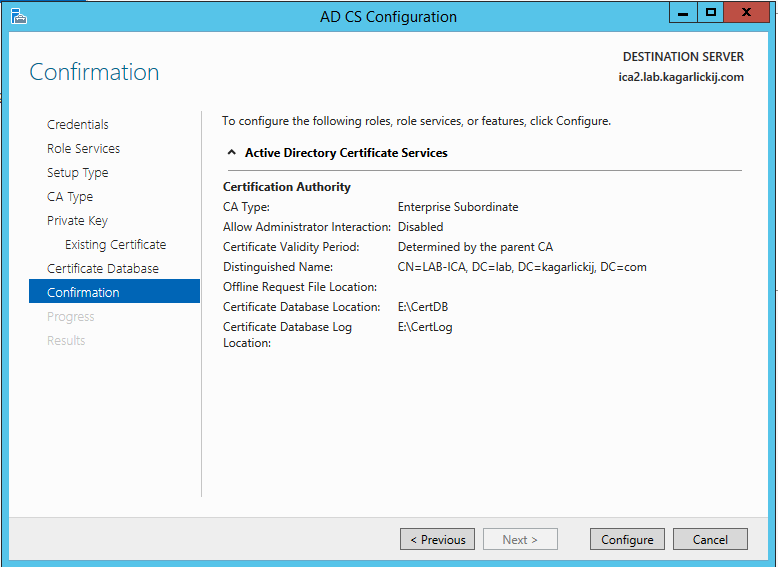Select the highlighted Confirmation step
The image size is (778, 567).
point(83,293)
